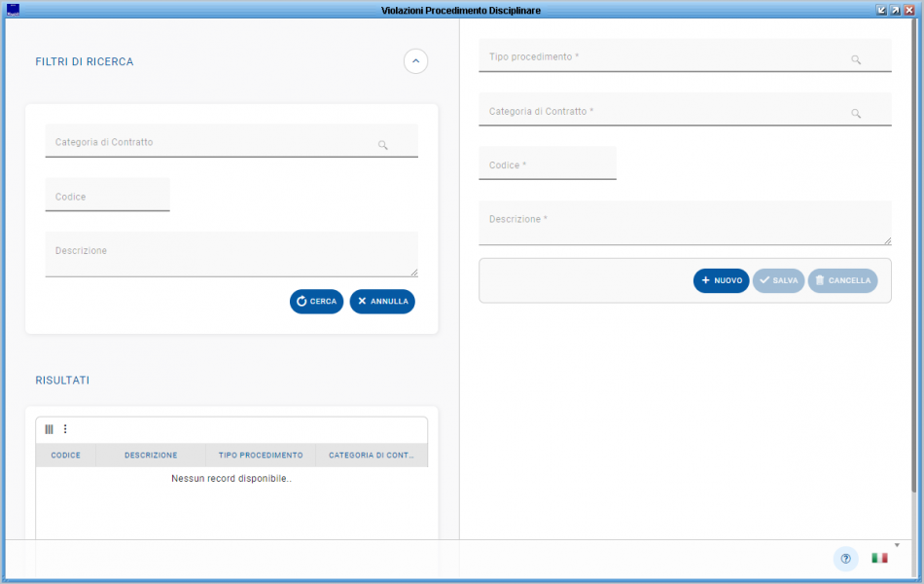The width and height of the screenshot is (924, 584).
Task: Click the FILTRI DI RICERCA heading
Action: tap(85, 62)
